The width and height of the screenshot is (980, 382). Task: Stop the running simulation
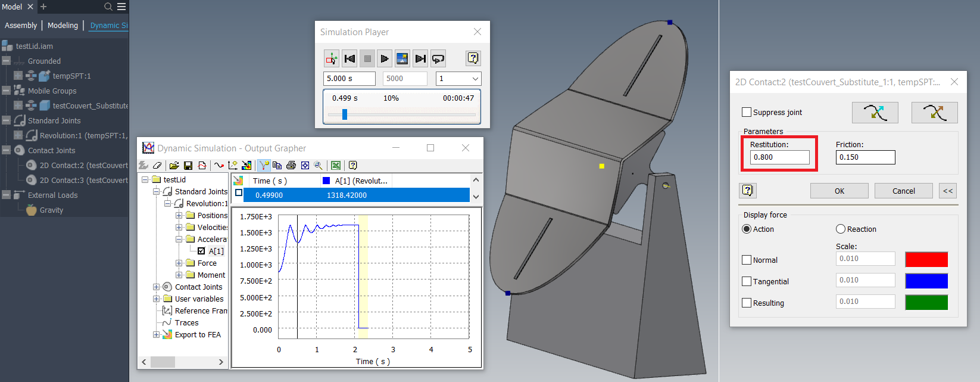tap(367, 58)
